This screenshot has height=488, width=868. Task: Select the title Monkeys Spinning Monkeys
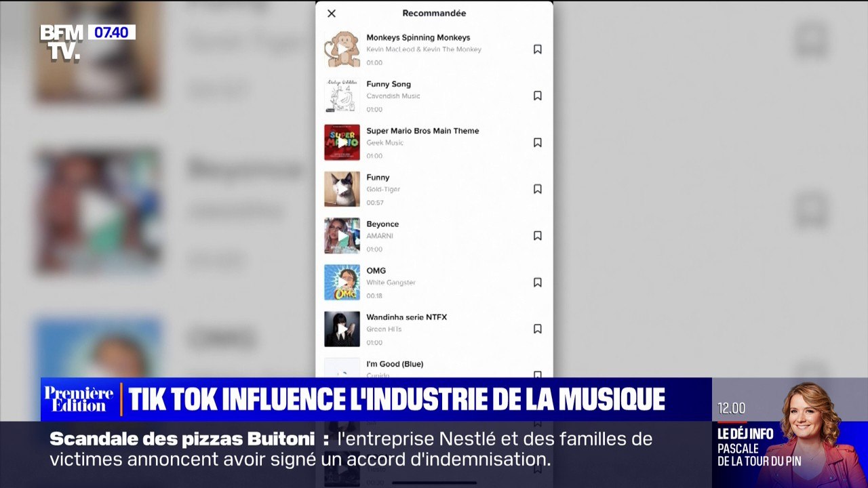418,38
